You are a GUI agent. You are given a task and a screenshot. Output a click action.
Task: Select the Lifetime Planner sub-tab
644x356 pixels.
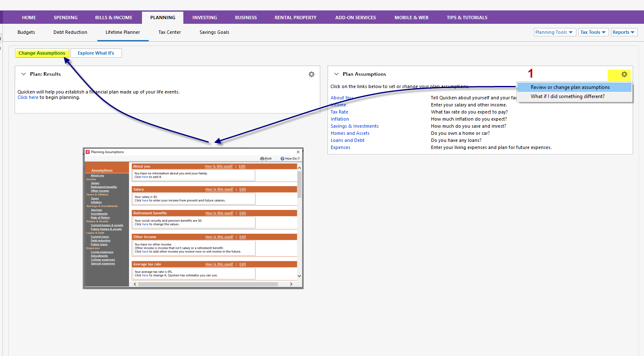[x=123, y=32]
